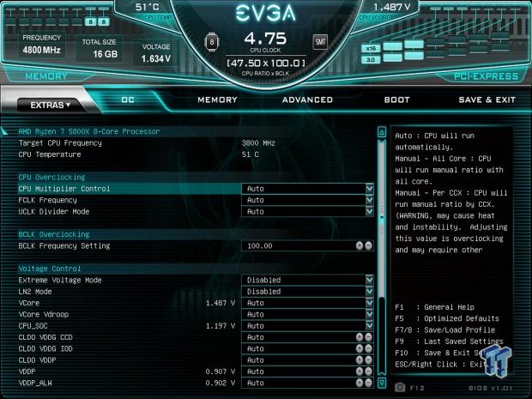Go to SAVE & EXIT tab
The image size is (532, 399).
point(487,100)
